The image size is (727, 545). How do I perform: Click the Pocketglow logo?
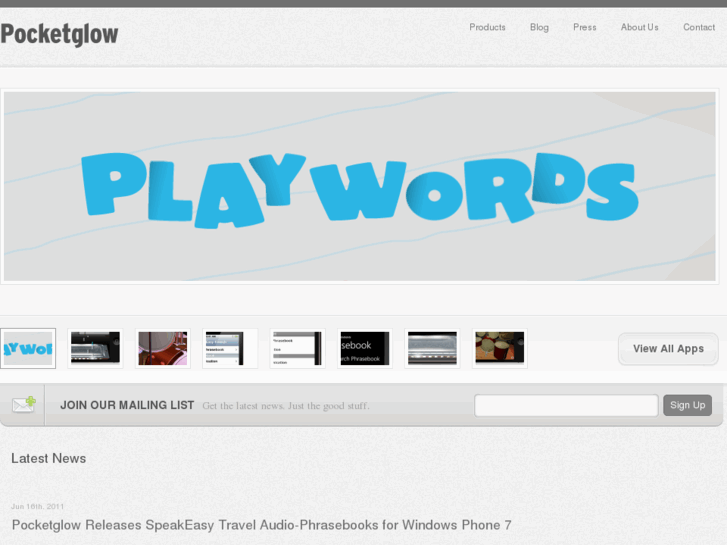point(59,34)
